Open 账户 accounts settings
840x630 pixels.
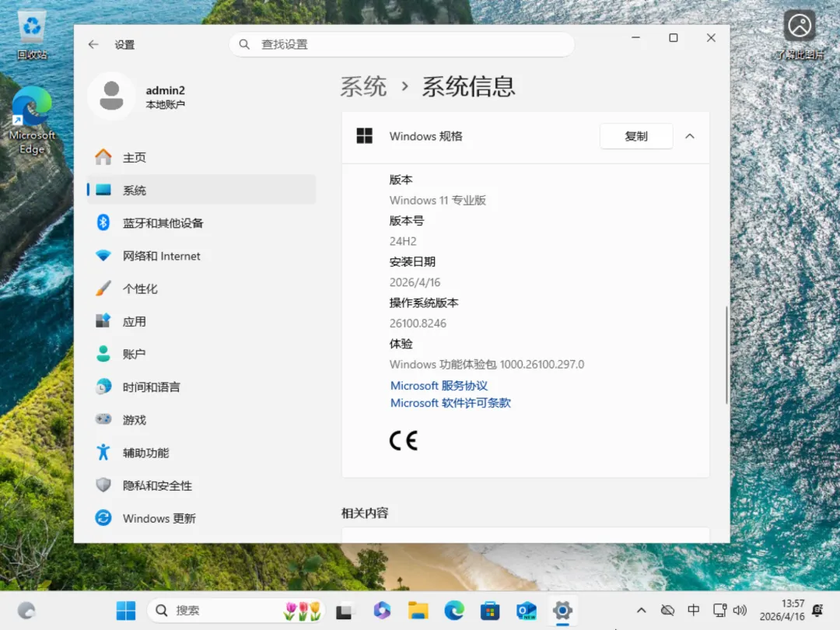[x=201, y=354]
